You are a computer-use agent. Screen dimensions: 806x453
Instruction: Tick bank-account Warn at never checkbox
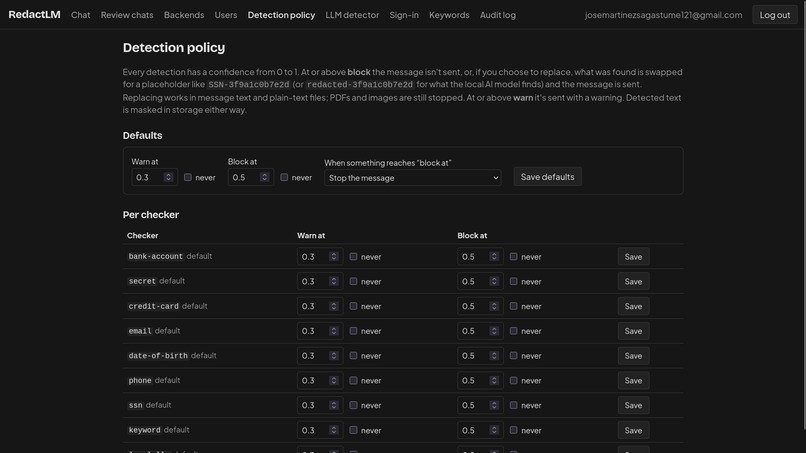(x=353, y=257)
